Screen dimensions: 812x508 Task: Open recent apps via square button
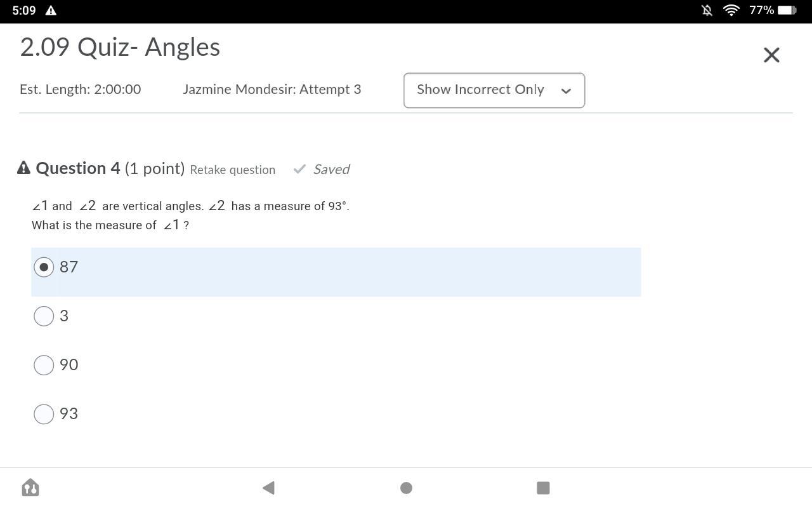coord(543,488)
